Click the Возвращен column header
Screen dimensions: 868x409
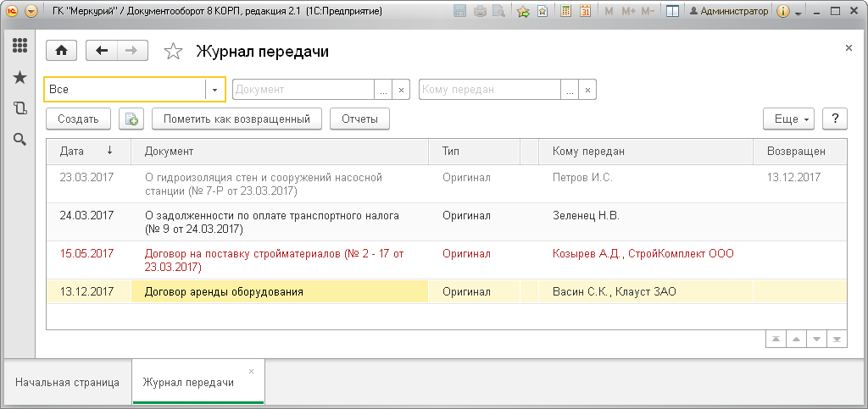click(799, 152)
